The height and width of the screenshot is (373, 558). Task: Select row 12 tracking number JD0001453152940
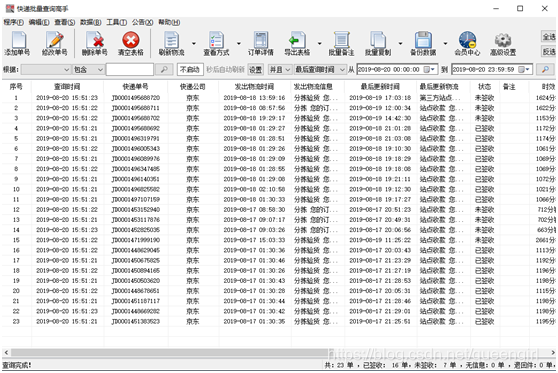[136, 209]
